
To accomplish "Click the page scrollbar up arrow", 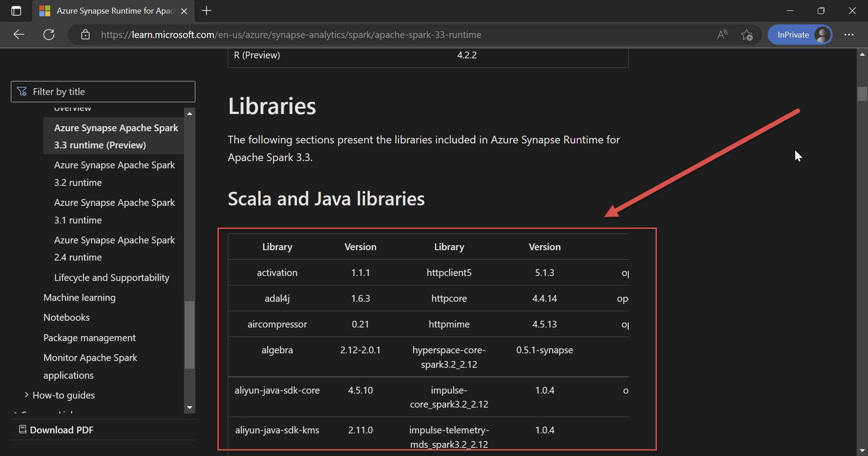I will [862, 54].
